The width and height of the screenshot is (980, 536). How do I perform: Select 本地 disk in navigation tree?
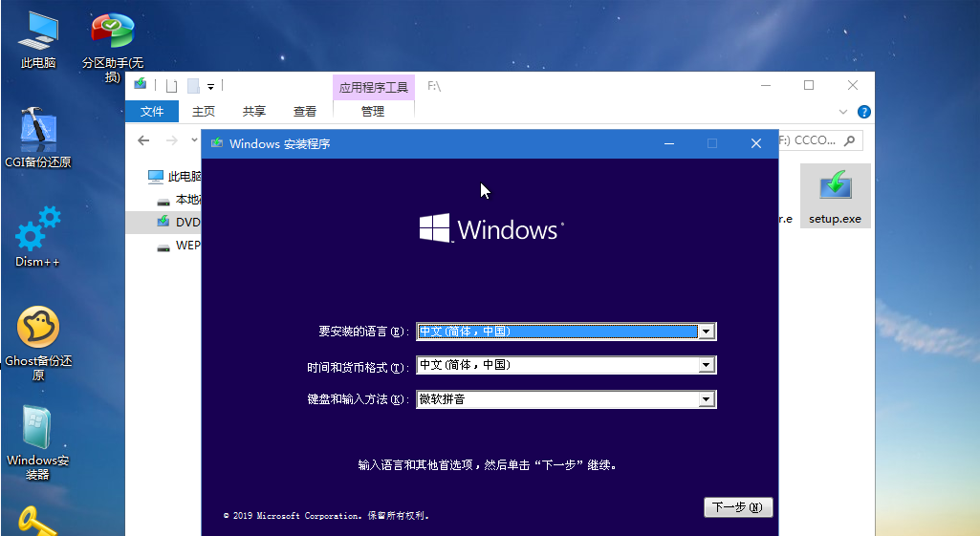(x=178, y=200)
